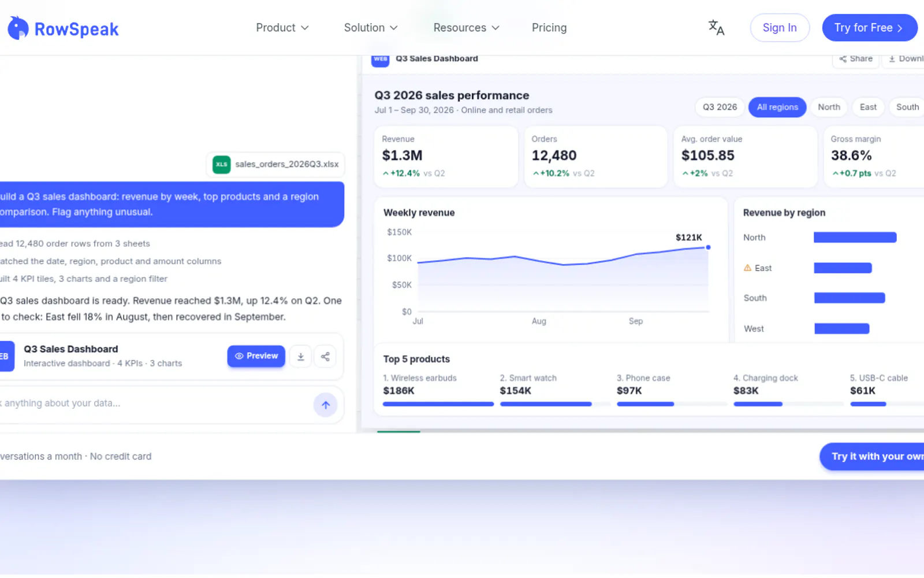Click the warning icon next to East
The image size is (924, 578).
[747, 268]
